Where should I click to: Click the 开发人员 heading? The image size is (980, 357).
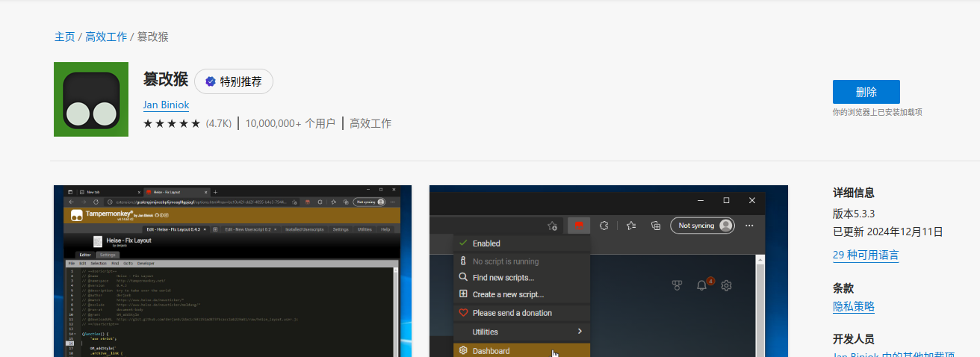854,339
